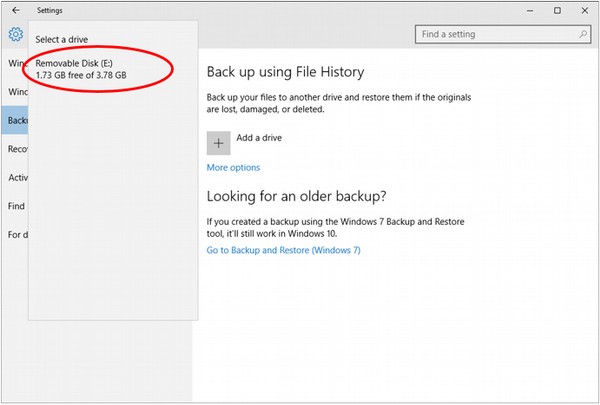Open the Activation item in sidebar

(16, 178)
